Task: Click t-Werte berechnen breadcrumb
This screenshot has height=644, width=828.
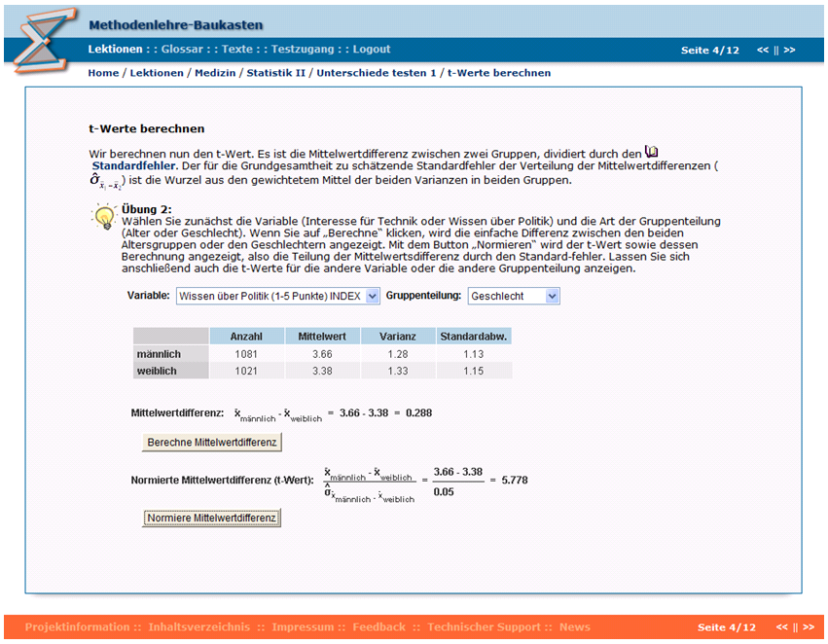Action: [499, 73]
